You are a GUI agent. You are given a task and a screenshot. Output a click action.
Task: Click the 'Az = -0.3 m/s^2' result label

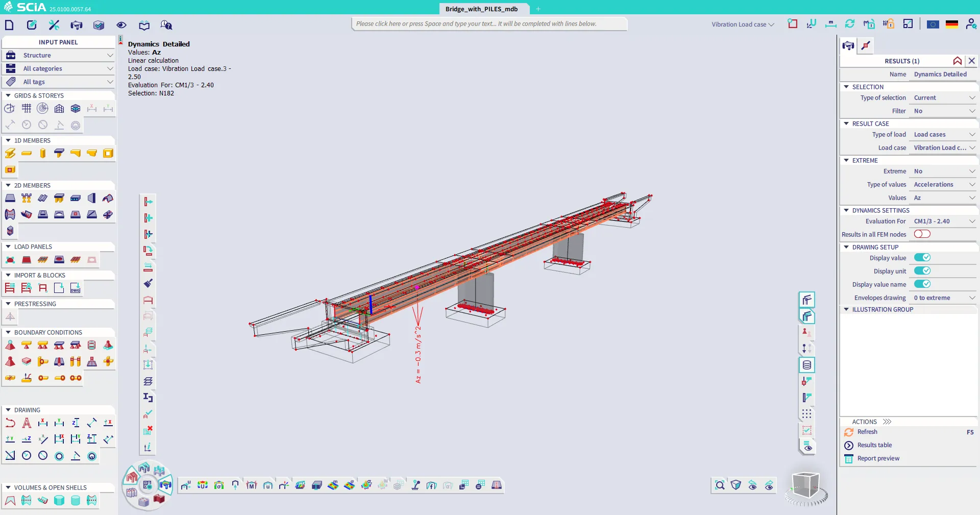pyautogui.click(x=418, y=354)
